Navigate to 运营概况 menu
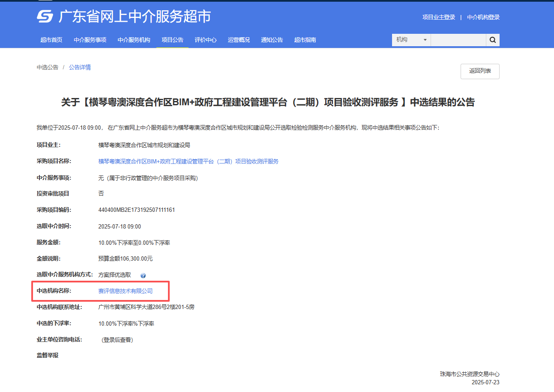The height and width of the screenshot is (392, 554). pos(239,40)
